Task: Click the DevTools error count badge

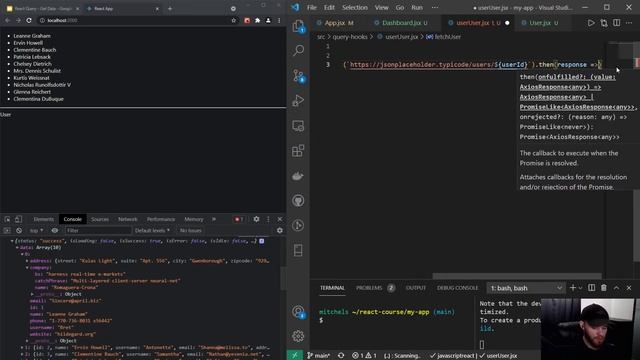Action: pos(239,219)
